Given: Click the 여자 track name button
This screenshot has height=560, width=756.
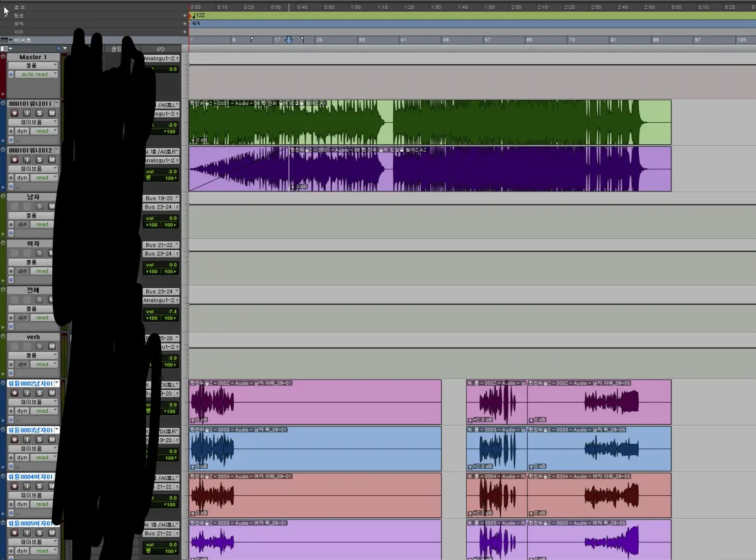Looking at the screenshot, I should 33,243.
